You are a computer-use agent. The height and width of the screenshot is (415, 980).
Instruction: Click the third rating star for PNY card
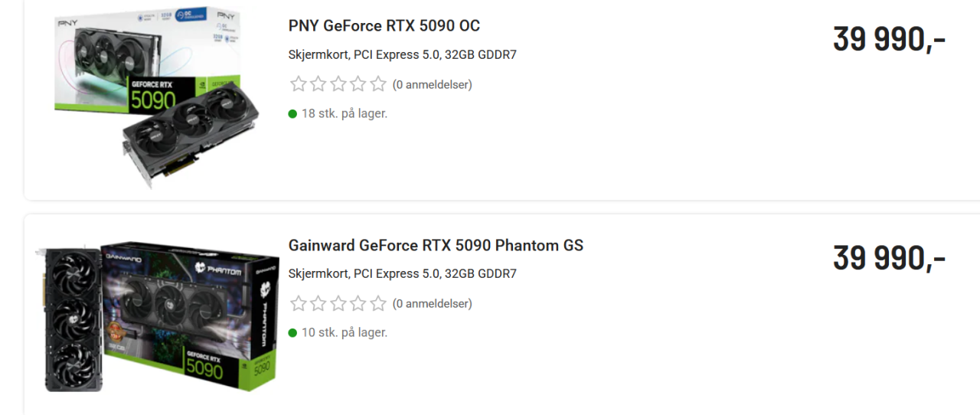pyautogui.click(x=338, y=84)
